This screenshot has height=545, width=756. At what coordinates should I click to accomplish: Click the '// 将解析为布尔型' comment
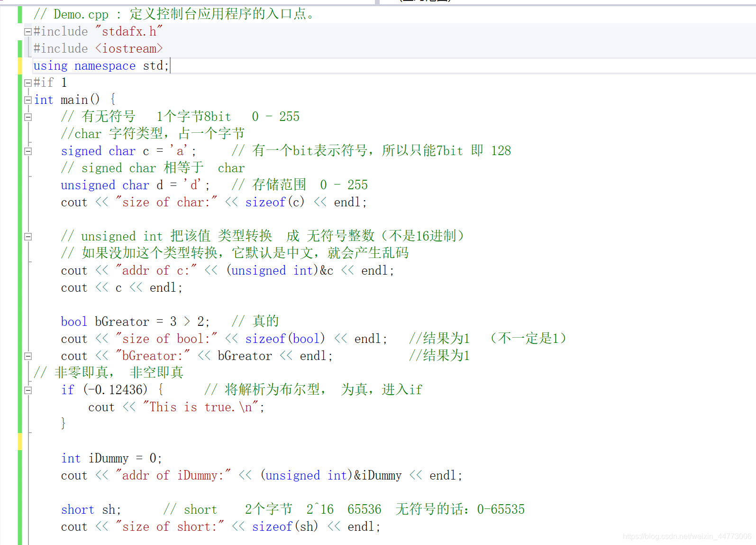tap(313, 390)
